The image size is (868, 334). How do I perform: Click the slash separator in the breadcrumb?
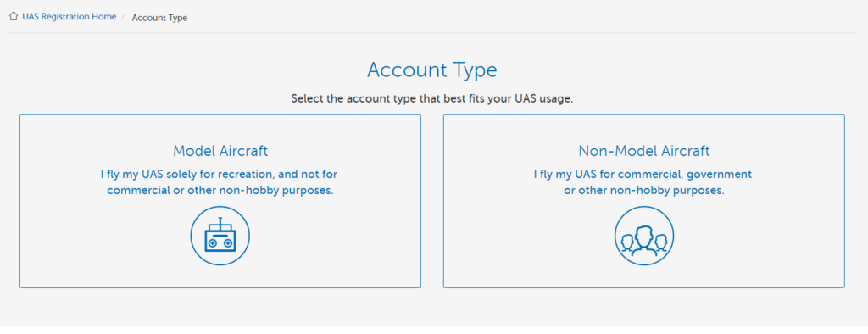coord(123,17)
